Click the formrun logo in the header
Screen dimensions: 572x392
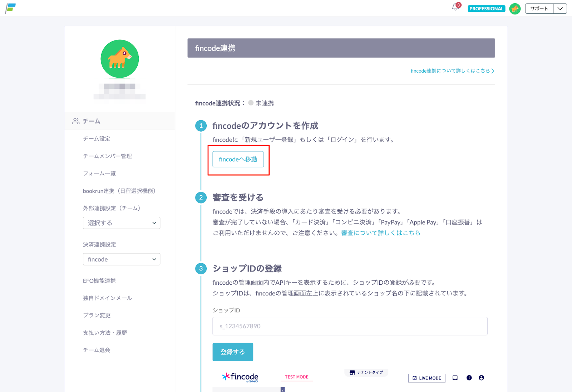(10, 8)
